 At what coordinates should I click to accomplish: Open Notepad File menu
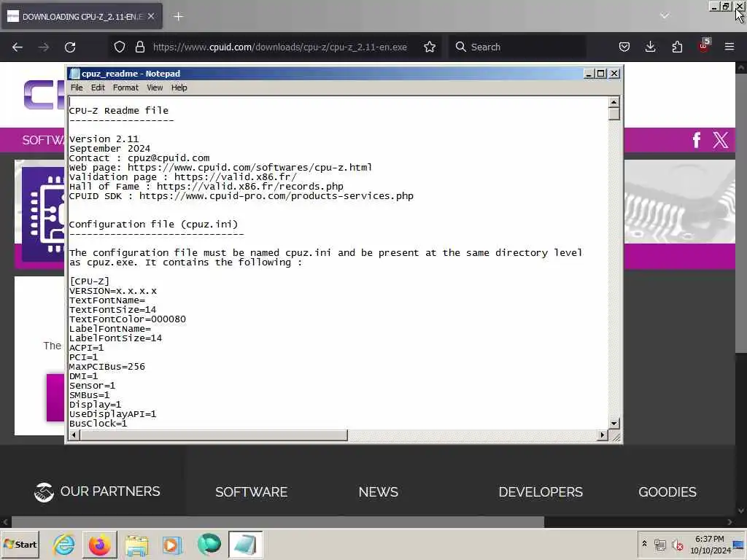77,87
